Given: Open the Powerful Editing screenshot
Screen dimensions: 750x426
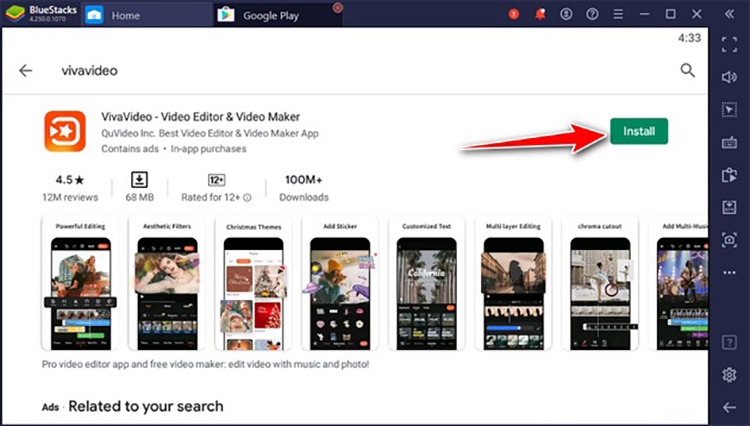Looking at the screenshot, I should click(80, 283).
